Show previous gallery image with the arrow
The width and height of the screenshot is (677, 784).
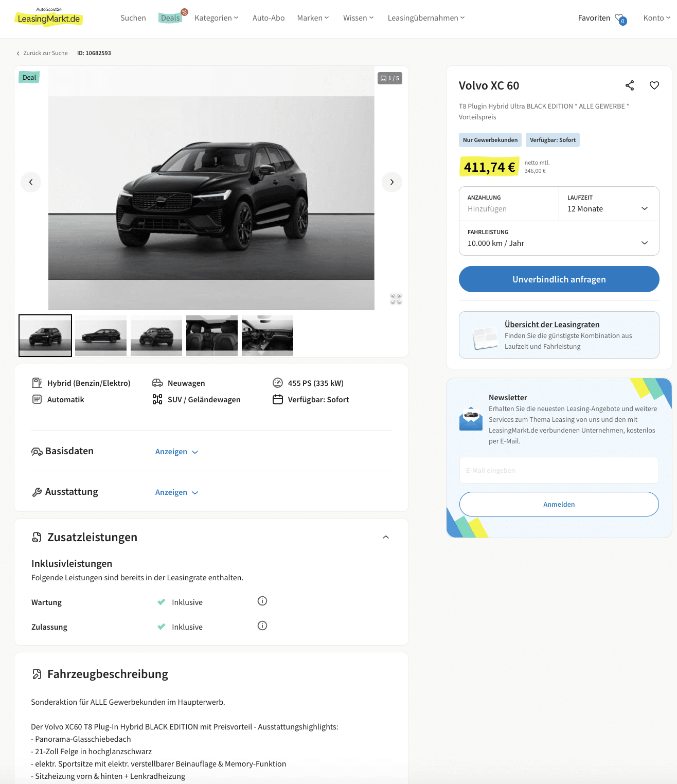point(31,182)
